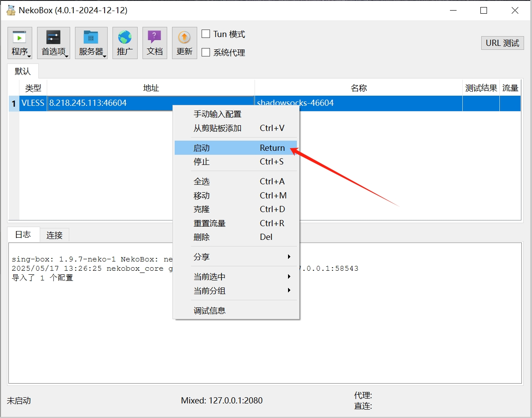
Task: Select 停止 in the context menu
Action: pos(236,162)
